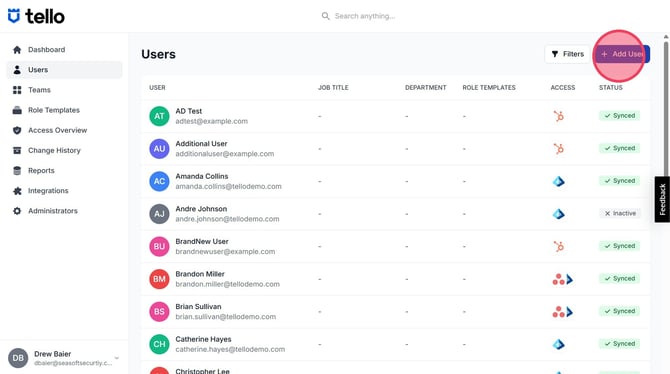Click email adtest@example.com
The image size is (670, 374).
[212, 121]
